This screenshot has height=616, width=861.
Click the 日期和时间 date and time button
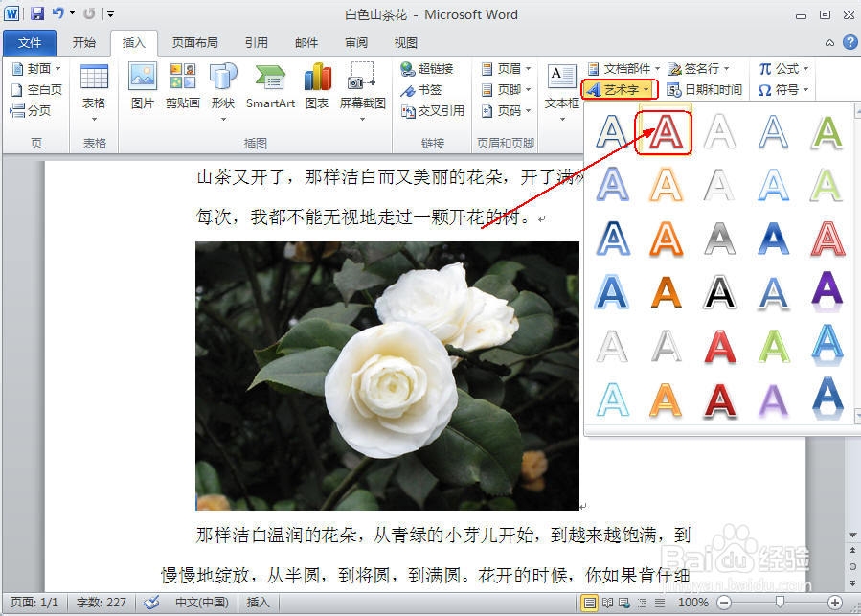[705, 89]
